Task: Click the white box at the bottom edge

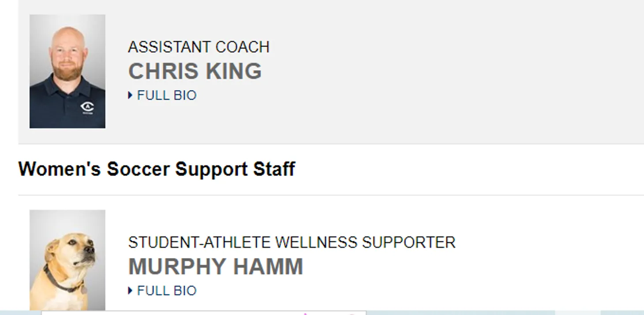Action: (x=204, y=313)
